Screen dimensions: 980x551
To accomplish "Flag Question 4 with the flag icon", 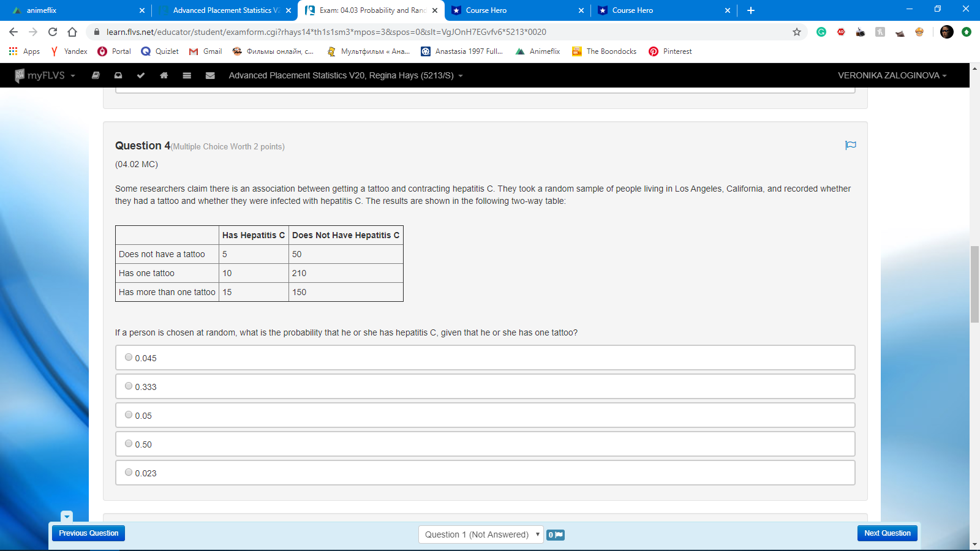I will click(x=851, y=145).
